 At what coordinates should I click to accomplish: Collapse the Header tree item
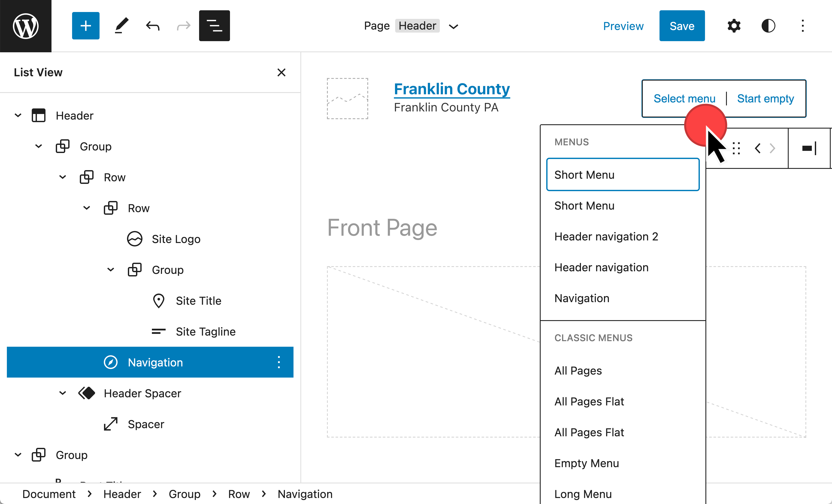(x=18, y=115)
